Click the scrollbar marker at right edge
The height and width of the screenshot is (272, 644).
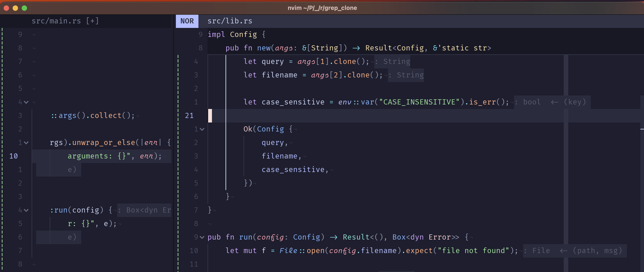tap(642, 129)
